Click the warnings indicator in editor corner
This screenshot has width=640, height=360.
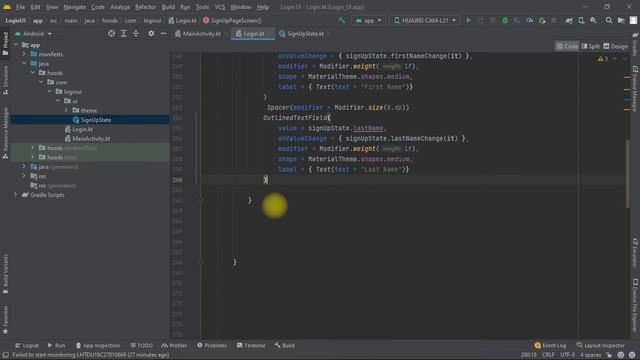click(603, 59)
